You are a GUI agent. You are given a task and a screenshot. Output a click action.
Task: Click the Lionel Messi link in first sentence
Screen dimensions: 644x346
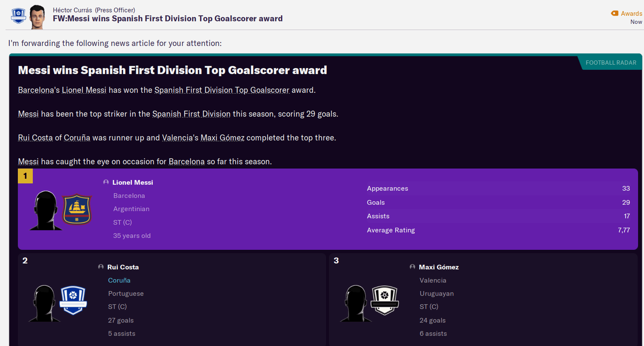pos(84,90)
